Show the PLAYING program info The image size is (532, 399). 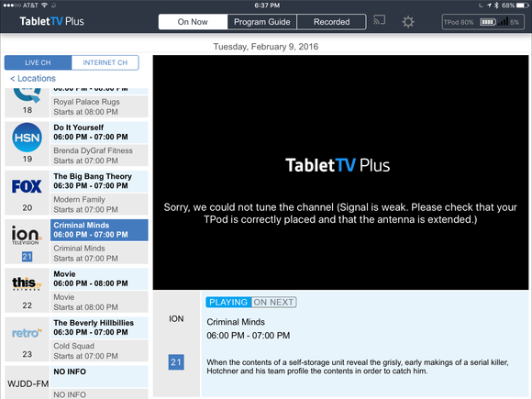click(x=228, y=303)
